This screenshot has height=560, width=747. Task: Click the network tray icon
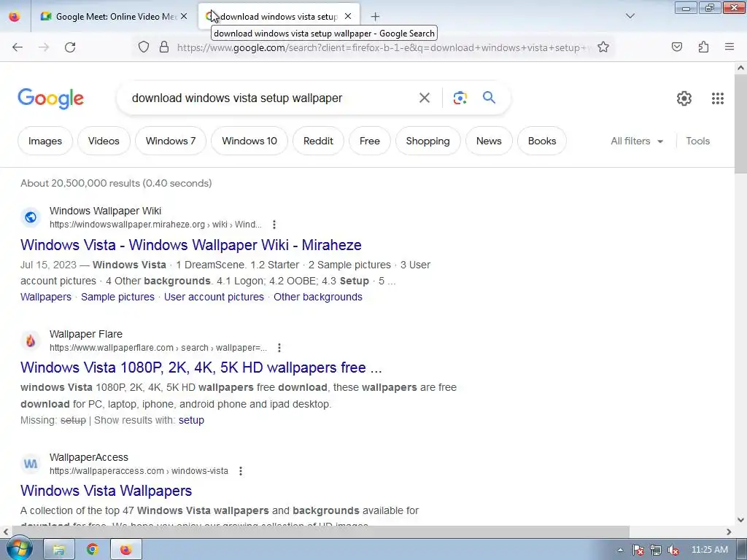click(x=656, y=550)
